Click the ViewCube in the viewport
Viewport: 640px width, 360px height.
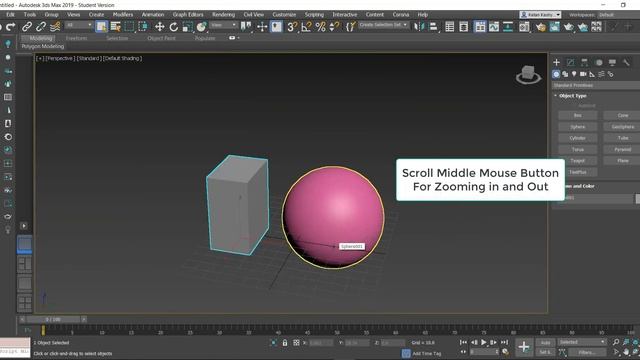click(528, 75)
